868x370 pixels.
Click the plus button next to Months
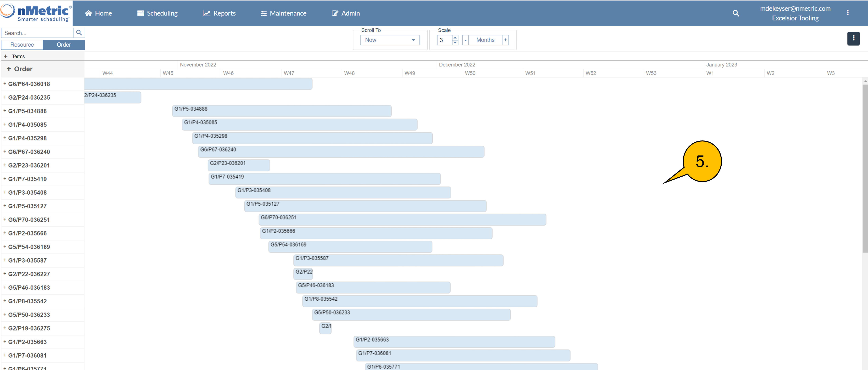tap(505, 40)
